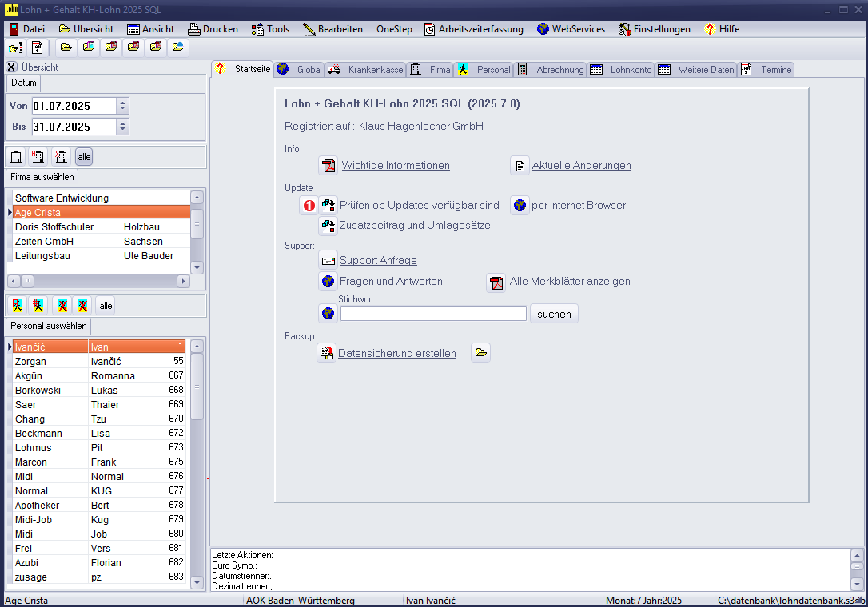Click the Von date spinner arrows

click(123, 106)
